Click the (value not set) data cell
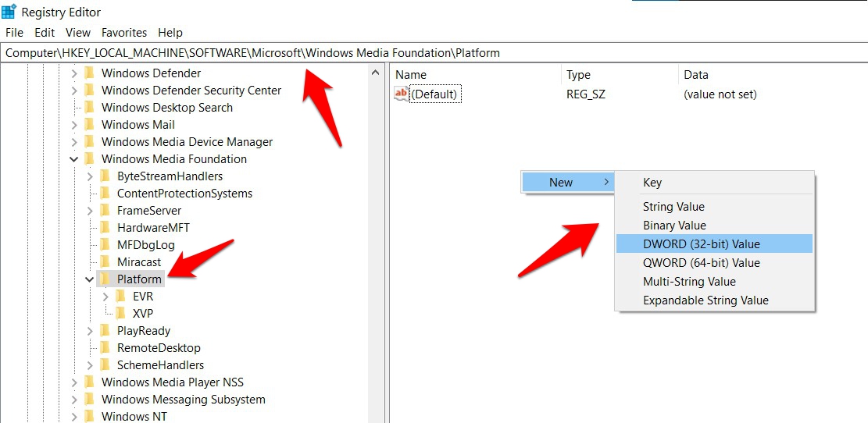Viewport: 868px width, 423px height. pos(720,94)
